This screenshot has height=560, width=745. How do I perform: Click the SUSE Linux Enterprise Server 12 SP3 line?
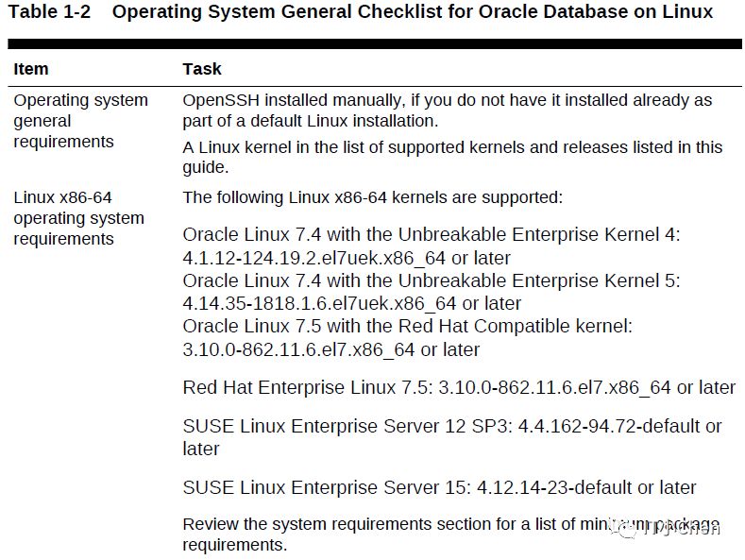pyautogui.click(x=452, y=437)
